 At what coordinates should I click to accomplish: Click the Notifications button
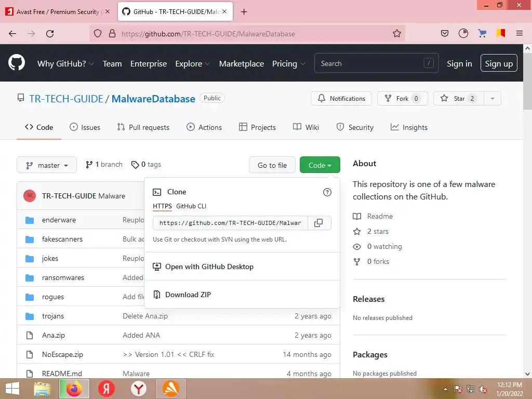coord(341,98)
